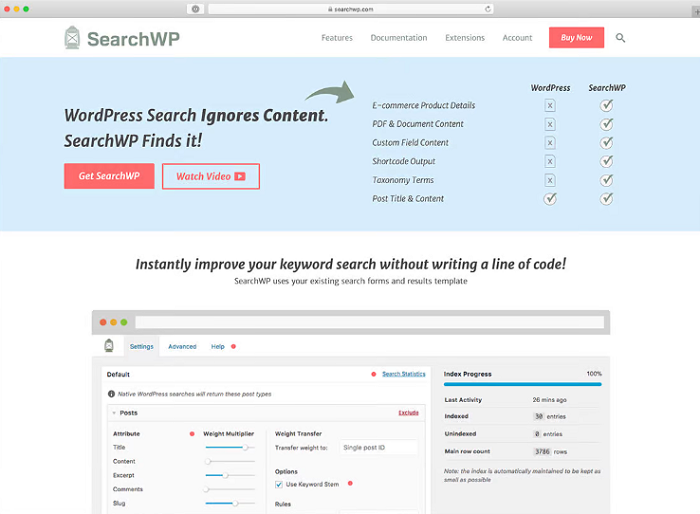Click the 'Unindexed' row label

[460, 434]
